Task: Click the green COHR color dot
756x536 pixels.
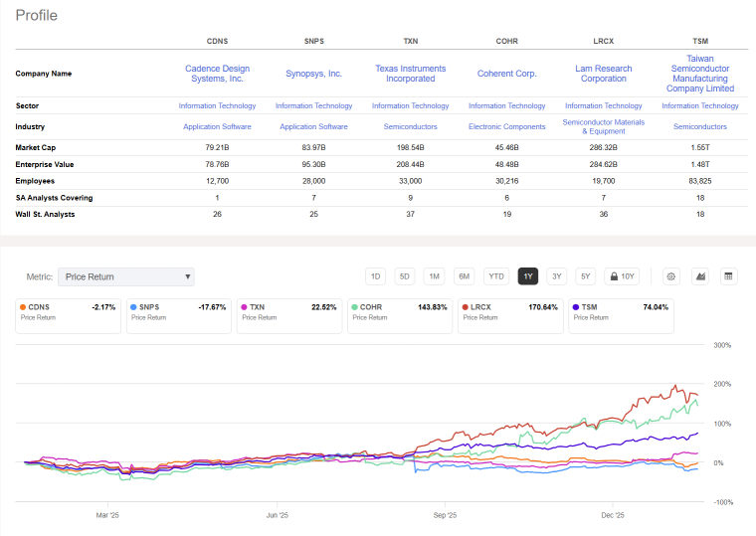Action: coord(354,307)
